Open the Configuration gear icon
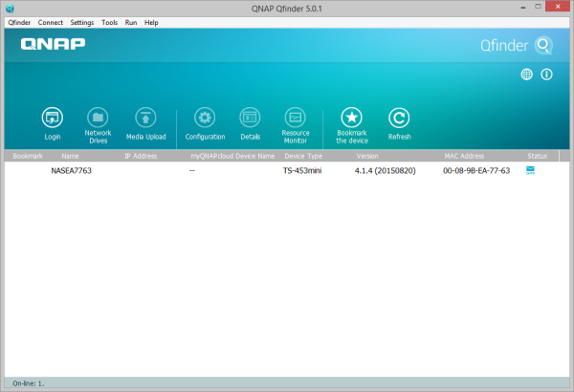The height and width of the screenshot is (392, 574). click(204, 118)
